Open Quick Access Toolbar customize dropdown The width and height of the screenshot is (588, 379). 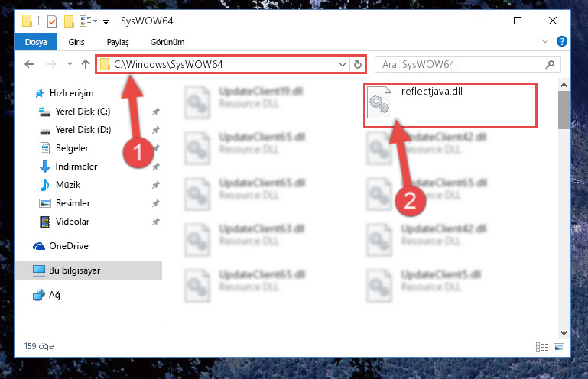click(106, 22)
